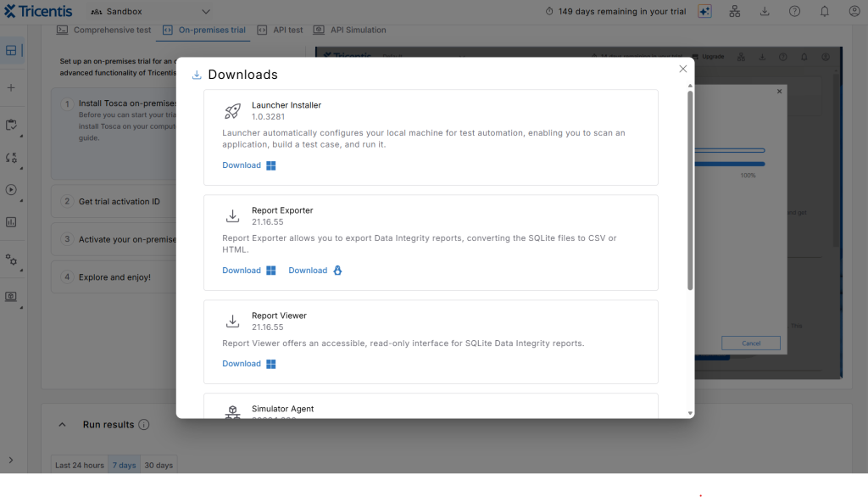Screen dimensions: 868x497
Task: Select the Last 24 hours filter
Action: coord(79,465)
